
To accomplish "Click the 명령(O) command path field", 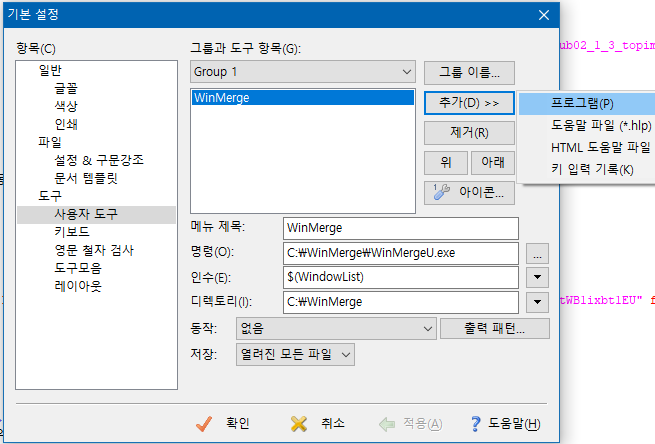I will [x=401, y=253].
